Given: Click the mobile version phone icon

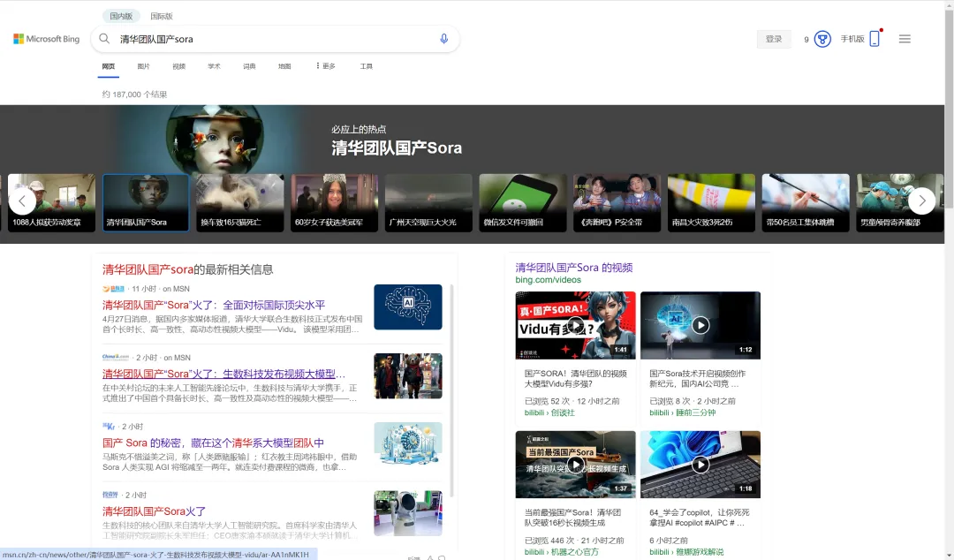Looking at the screenshot, I should 874,39.
